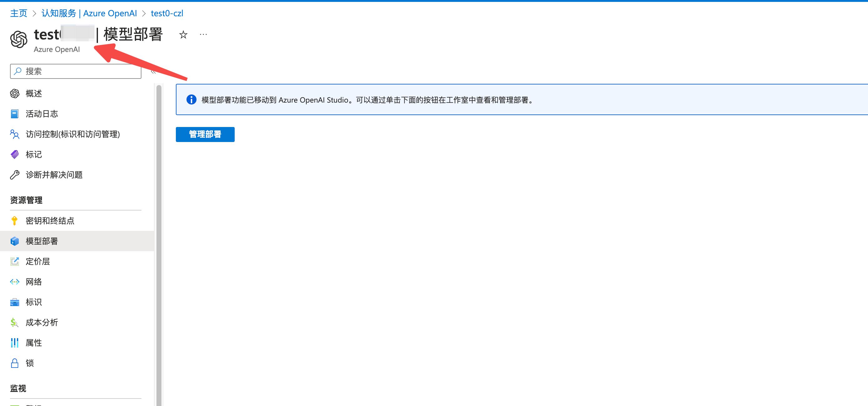Click the 锁 lock icon
The image size is (868, 406).
(15, 363)
